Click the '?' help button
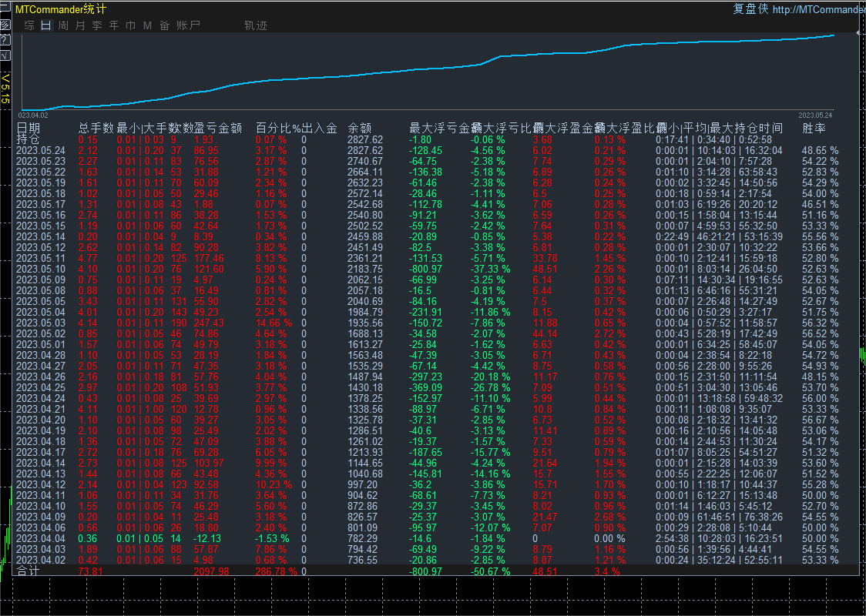Image resolution: width=866 pixels, height=616 pixels. 5,40
